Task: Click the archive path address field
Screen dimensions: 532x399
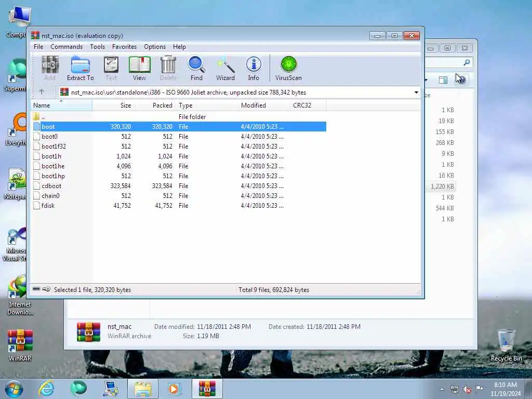Action: tap(240, 92)
